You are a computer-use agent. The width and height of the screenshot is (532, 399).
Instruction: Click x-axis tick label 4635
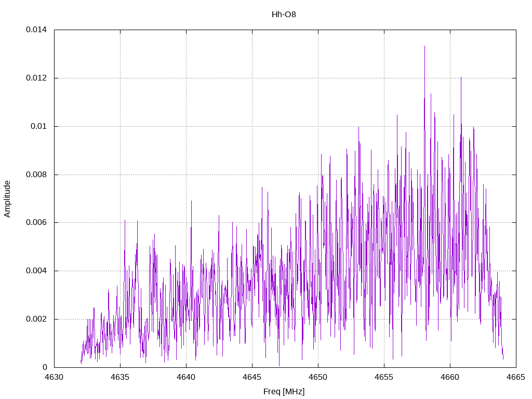[120, 377]
